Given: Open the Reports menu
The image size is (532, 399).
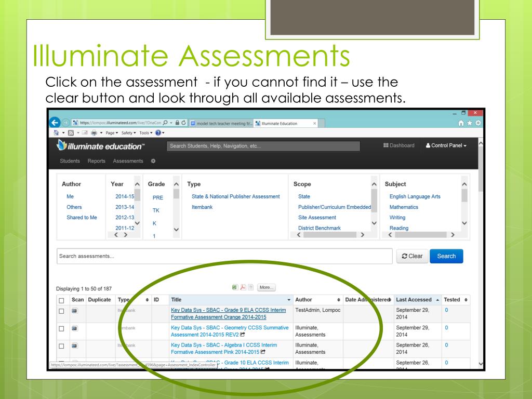Looking at the screenshot, I should tap(96, 161).
